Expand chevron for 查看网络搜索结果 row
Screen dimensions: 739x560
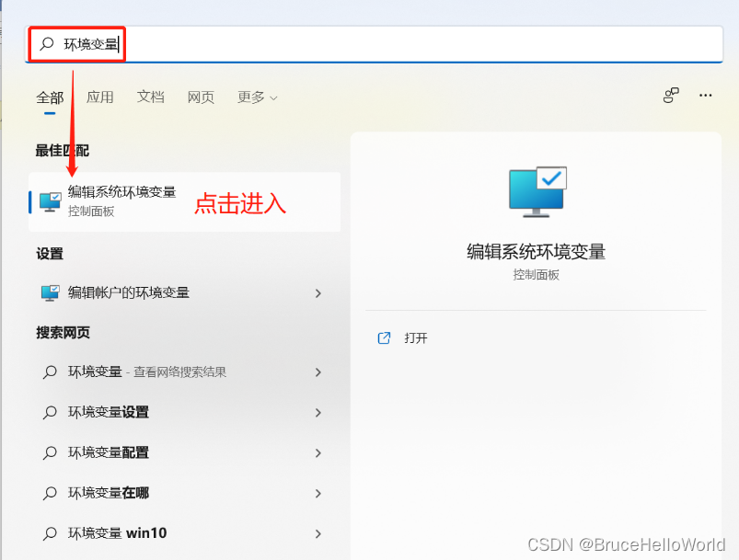pos(318,372)
